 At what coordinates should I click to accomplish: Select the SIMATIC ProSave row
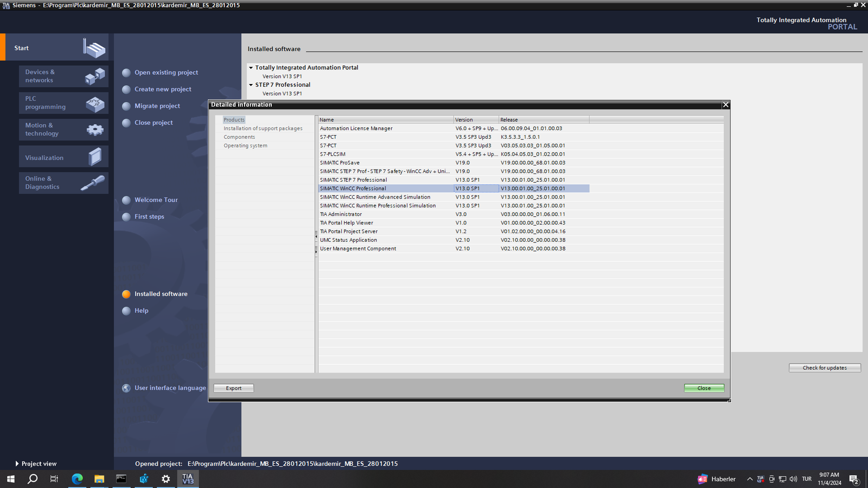[454, 163]
